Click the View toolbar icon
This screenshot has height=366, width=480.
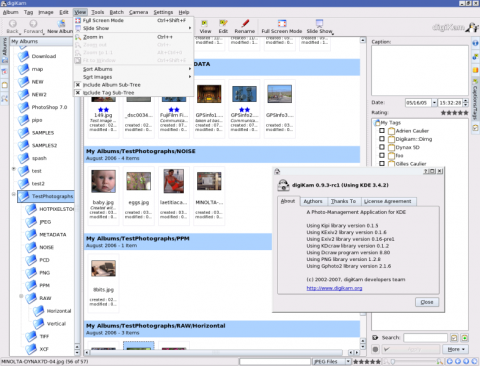tap(204, 23)
